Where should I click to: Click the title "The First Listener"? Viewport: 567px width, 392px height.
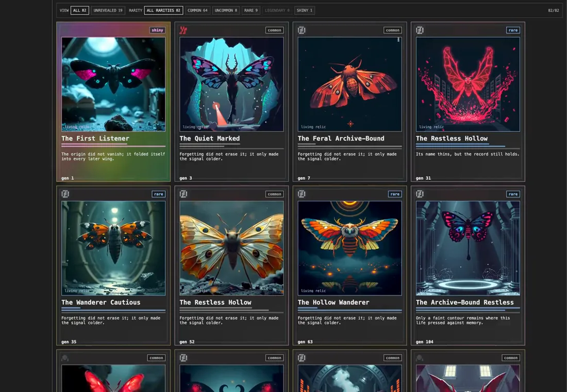(x=95, y=139)
